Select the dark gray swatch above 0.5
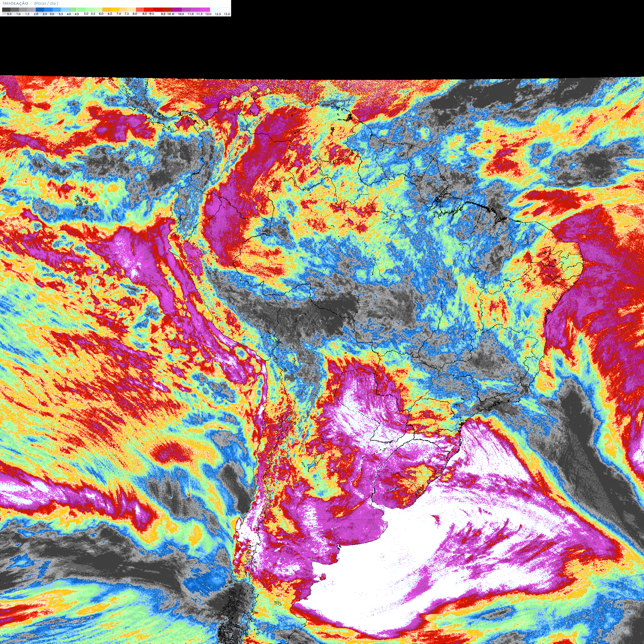This screenshot has width=644, height=644. pyautogui.click(x=6, y=10)
